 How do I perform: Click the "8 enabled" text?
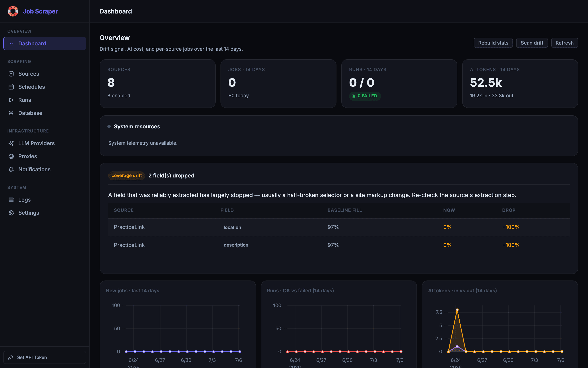click(x=119, y=96)
